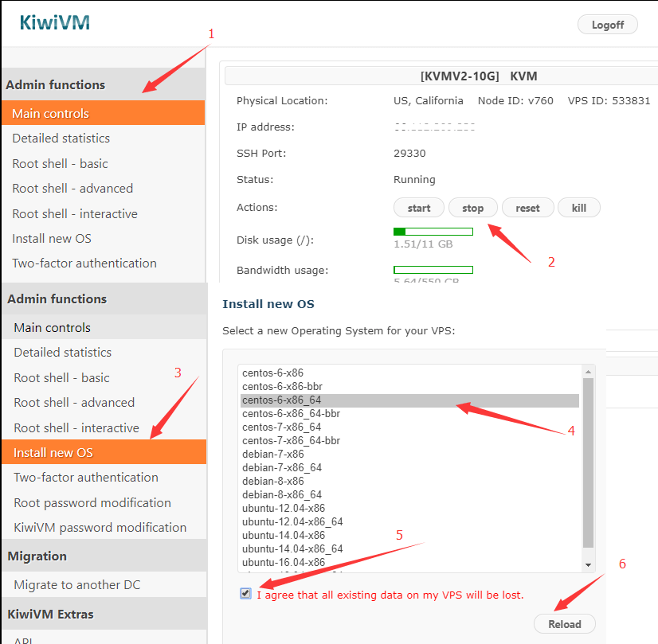This screenshot has height=644, width=658.
Task: Click the OS list scrollbar thumb
Action: 588,463
